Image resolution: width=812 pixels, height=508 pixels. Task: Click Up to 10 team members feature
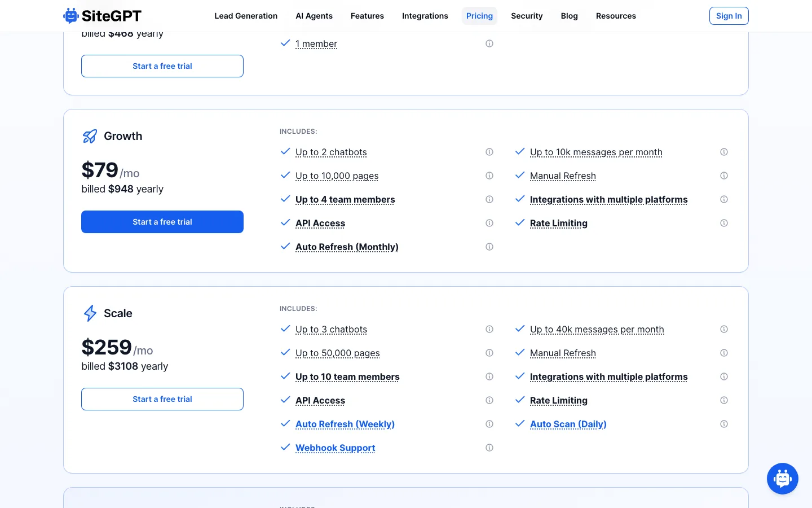(347, 376)
